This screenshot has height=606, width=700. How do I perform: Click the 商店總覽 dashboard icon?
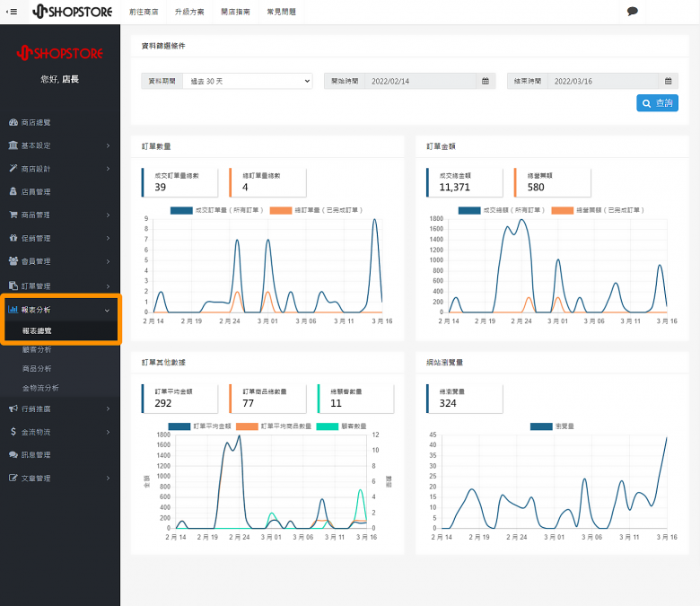13,122
